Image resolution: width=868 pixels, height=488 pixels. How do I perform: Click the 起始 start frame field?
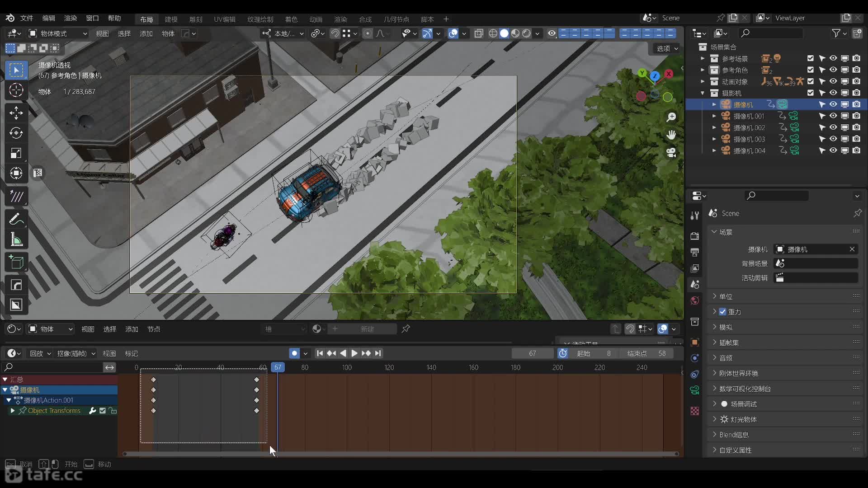pyautogui.click(x=594, y=353)
